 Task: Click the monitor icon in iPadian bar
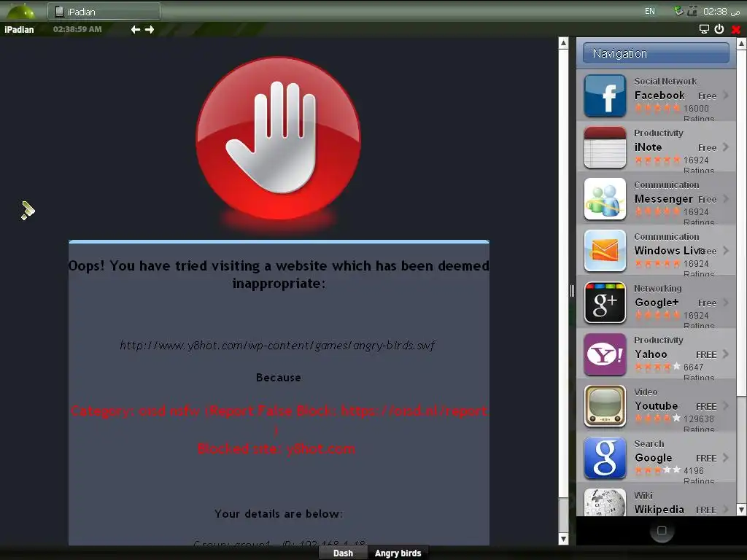pos(704,29)
